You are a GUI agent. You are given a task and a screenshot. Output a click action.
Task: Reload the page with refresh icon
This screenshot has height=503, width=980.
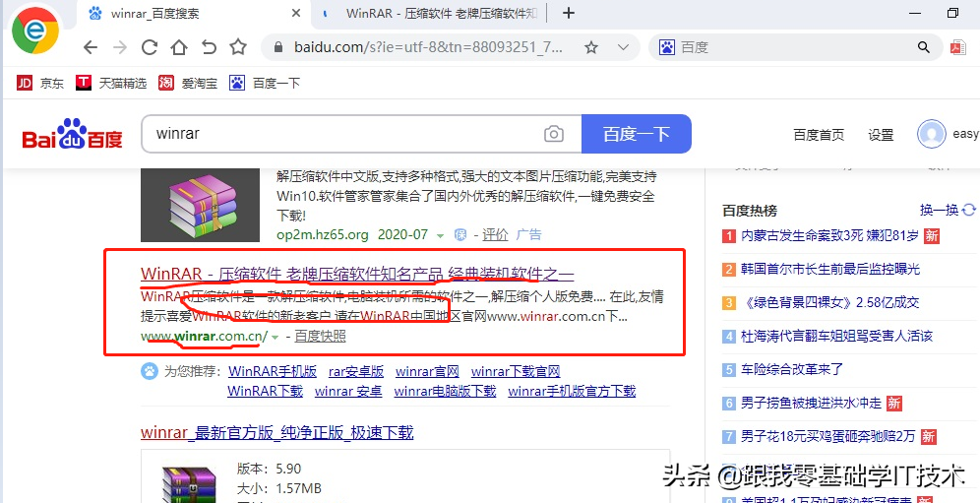point(149,47)
